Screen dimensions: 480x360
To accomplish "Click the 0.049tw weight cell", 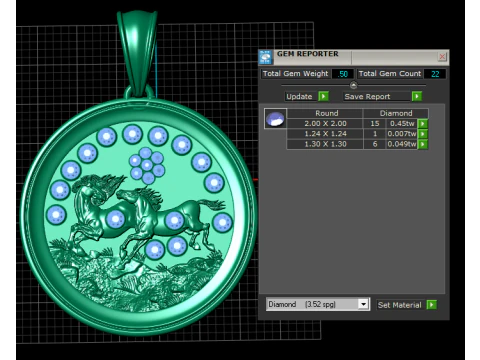I will coord(402,144).
